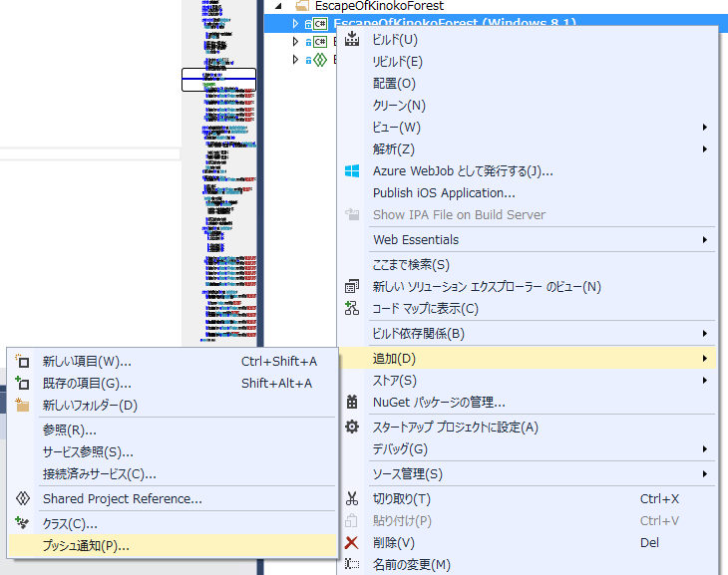This screenshot has width=728, height=575.
Task: Click the code minimap viewport box
Action: click(x=218, y=80)
